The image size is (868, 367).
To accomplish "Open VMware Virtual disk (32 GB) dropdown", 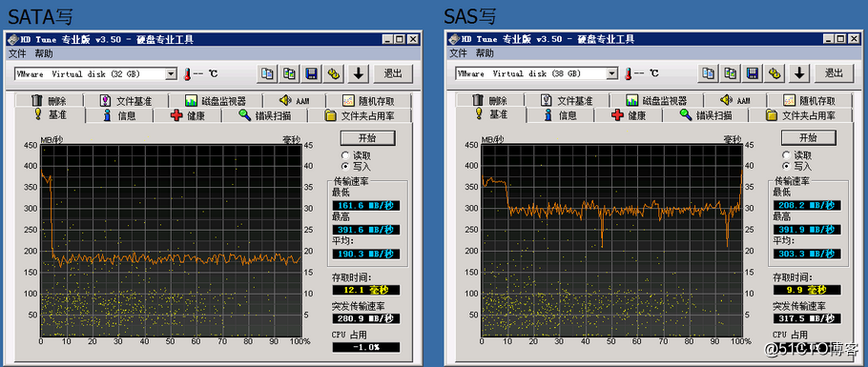I will pos(172,73).
